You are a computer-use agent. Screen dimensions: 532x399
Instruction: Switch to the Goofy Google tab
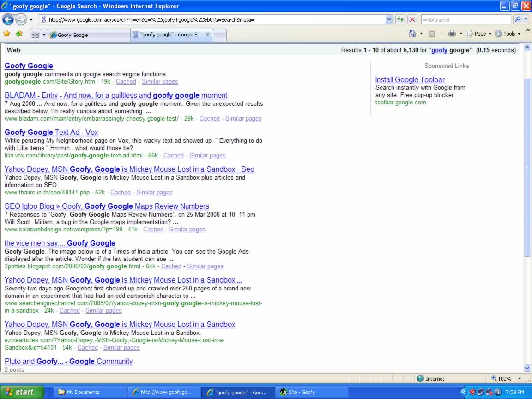89,35
